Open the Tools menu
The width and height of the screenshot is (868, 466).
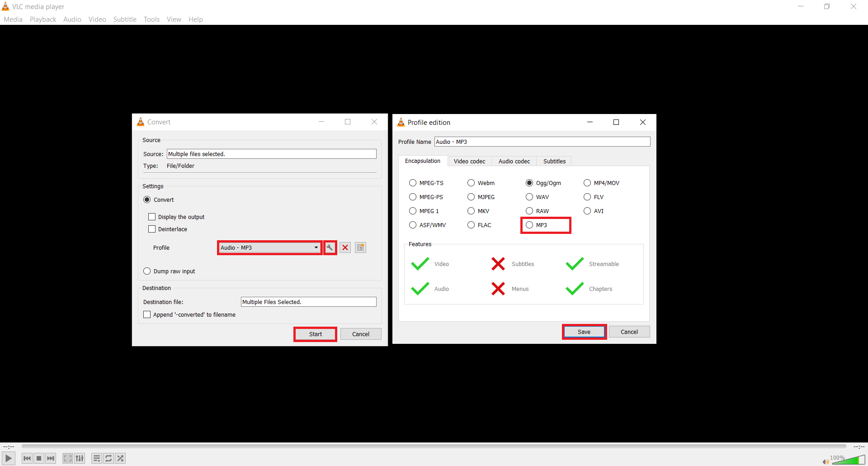point(151,19)
